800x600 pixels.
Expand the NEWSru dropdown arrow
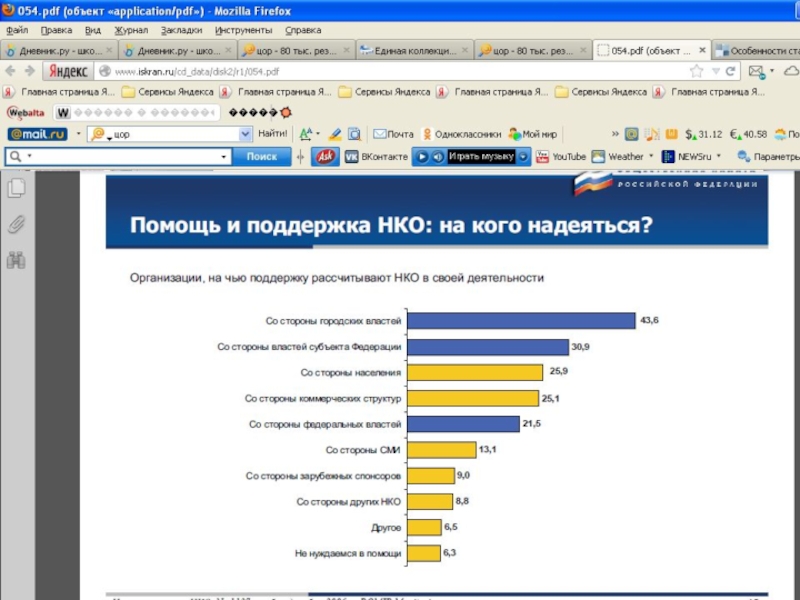coord(719,156)
